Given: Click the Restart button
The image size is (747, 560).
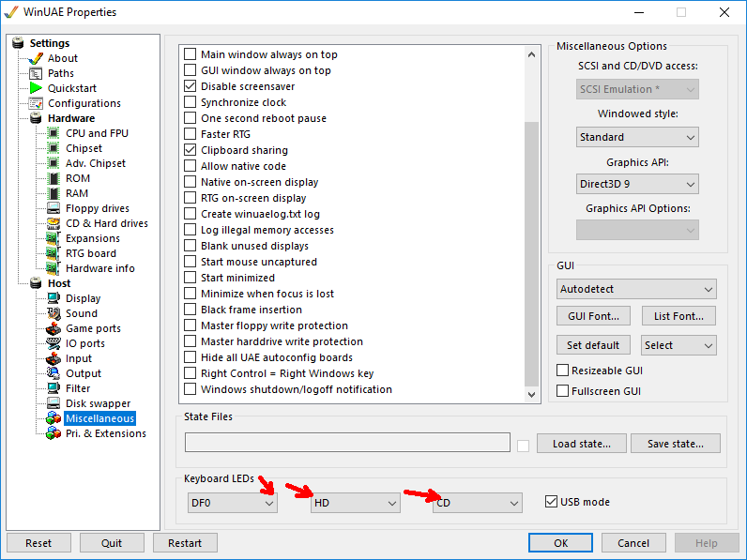Looking at the screenshot, I should coord(185,543).
